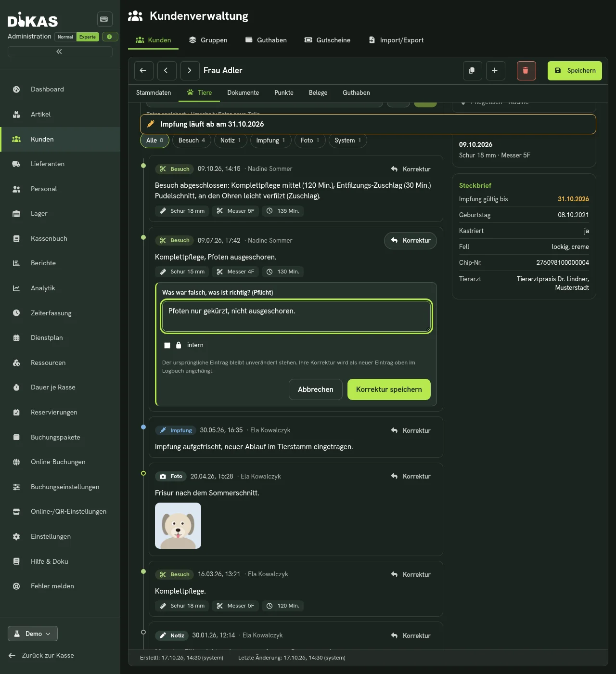Viewport: 616px width, 674px height.
Task: Open Einstellungen in the sidebar
Action: 60,536
